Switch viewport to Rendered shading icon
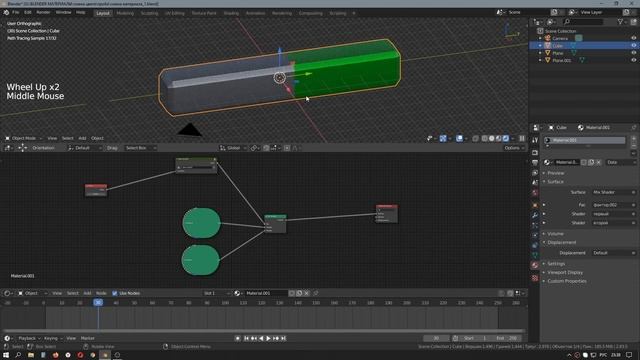Image resolution: width=640 pixels, height=360 pixels. point(506,138)
